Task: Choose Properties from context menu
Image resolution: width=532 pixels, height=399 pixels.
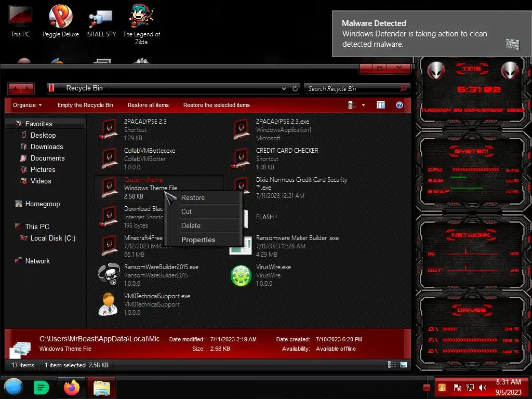Action: point(198,240)
